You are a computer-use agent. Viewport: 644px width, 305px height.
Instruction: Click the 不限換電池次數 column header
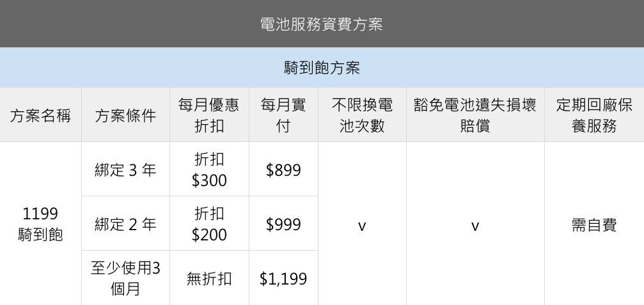pyautogui.click(x=362, y=115)
